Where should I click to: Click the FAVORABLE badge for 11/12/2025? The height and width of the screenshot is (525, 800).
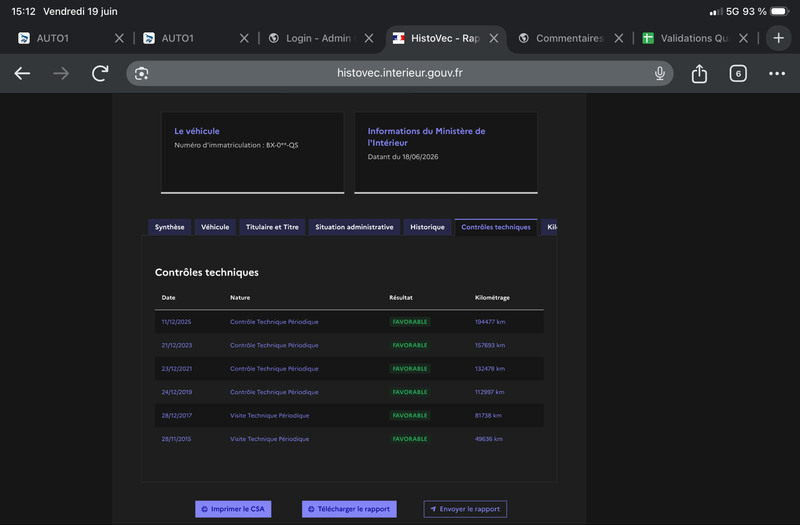click(410, 322)
